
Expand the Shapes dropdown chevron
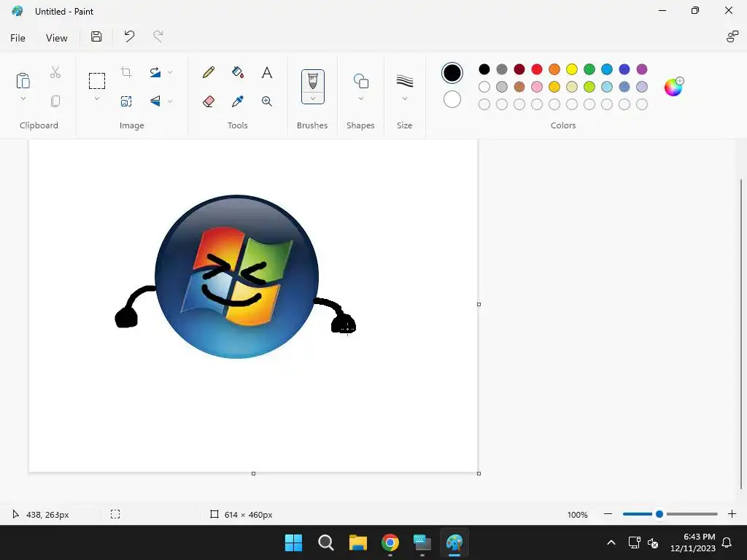(360, 98)
